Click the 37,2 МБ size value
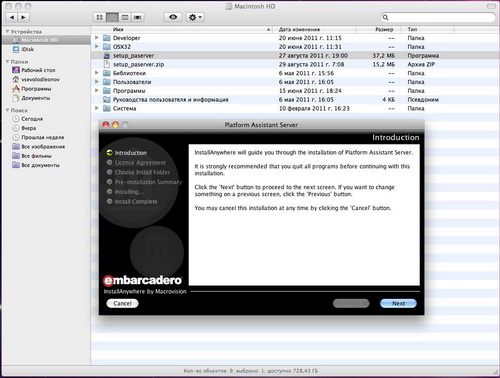The image size is (500, 378). pos(384,56)
